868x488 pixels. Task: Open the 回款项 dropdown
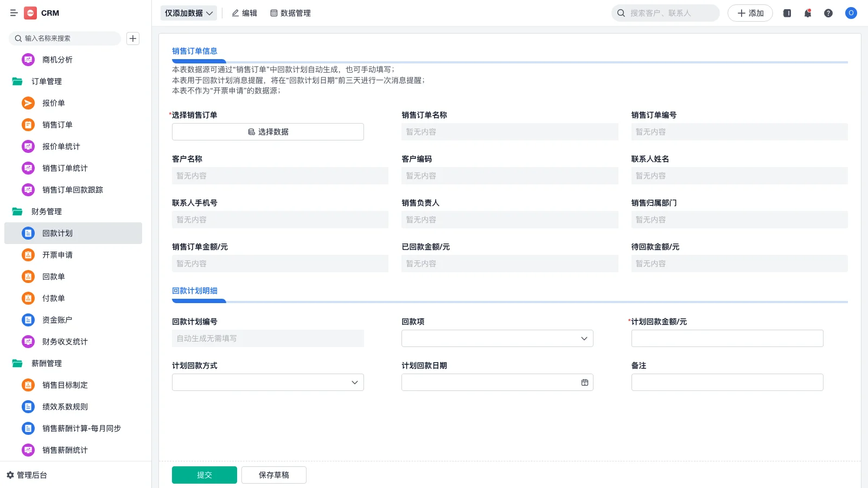point(584,338)
